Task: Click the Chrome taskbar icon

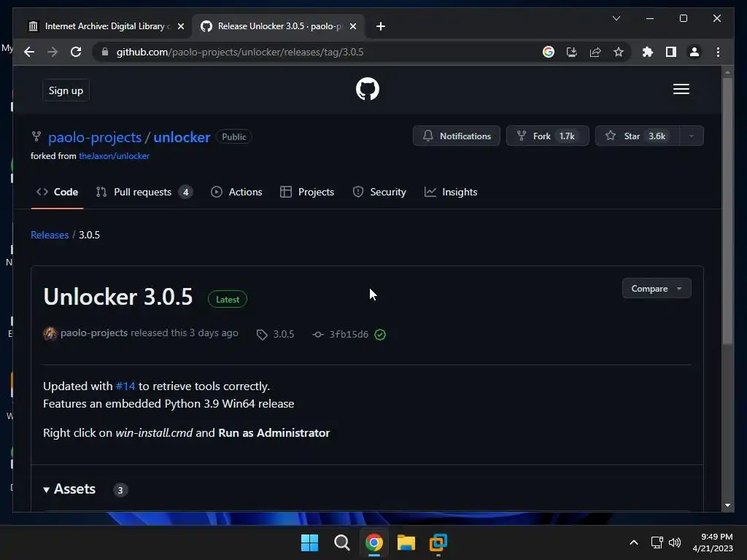Action: point(374,542)
